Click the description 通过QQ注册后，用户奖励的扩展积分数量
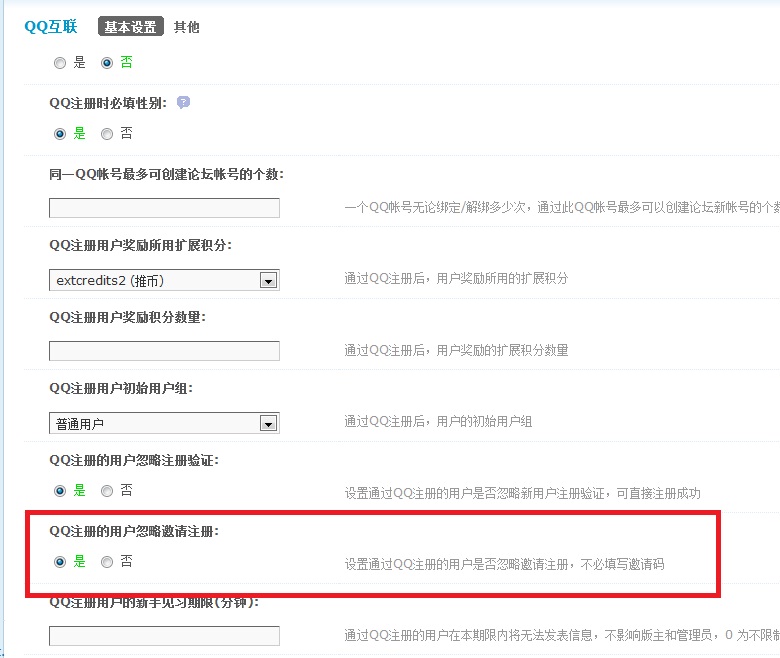Viewport: 780px width, 658px height. pyautogui.click(x=456, y=350)
